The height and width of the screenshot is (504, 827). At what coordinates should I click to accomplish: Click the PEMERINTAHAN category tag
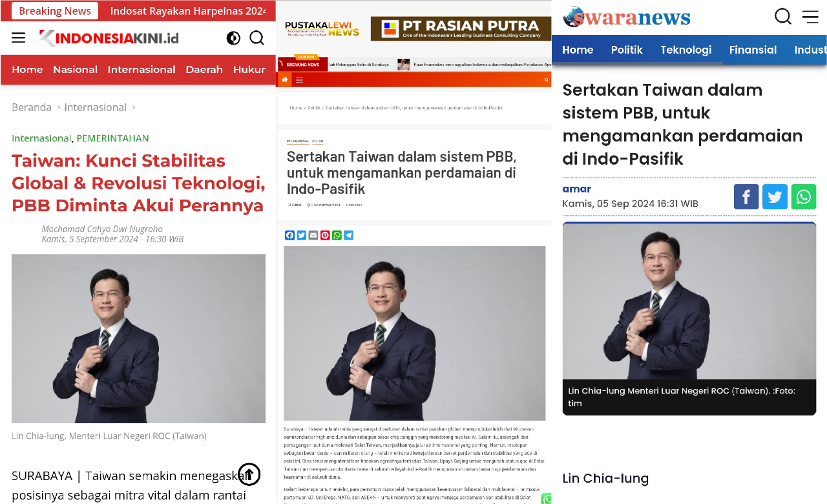point(112,138)
